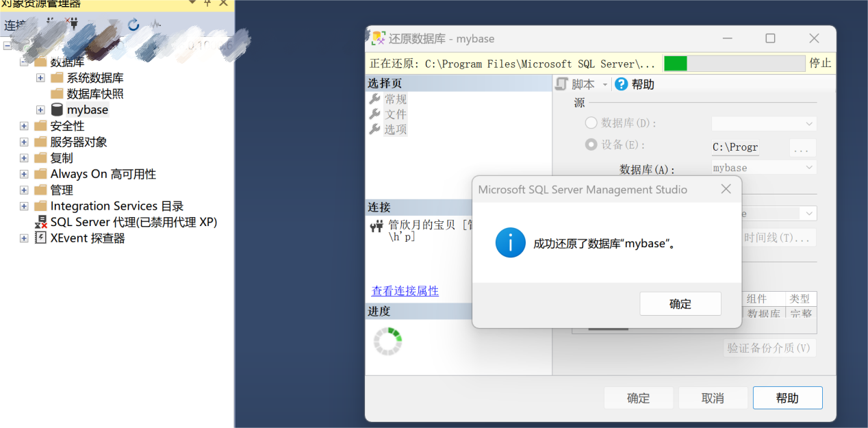Expand the 管理 node
The height and width of the screenshot is (428, 868).
pos(24,190)
